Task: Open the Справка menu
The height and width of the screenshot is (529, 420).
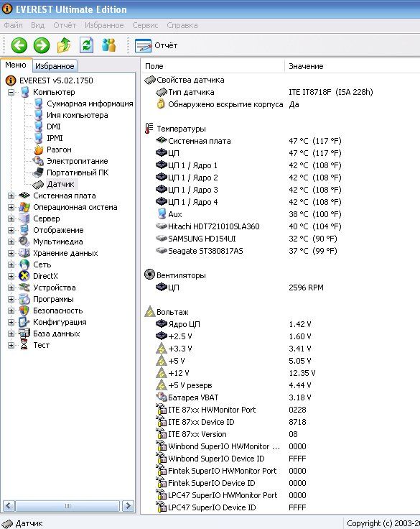Action: [x=182, y=25]
